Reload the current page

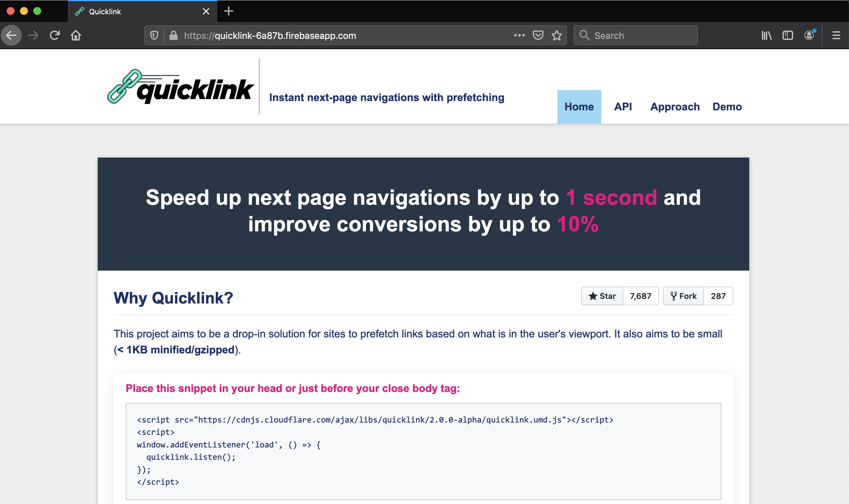pyautogui.click(x=55, y=35)
